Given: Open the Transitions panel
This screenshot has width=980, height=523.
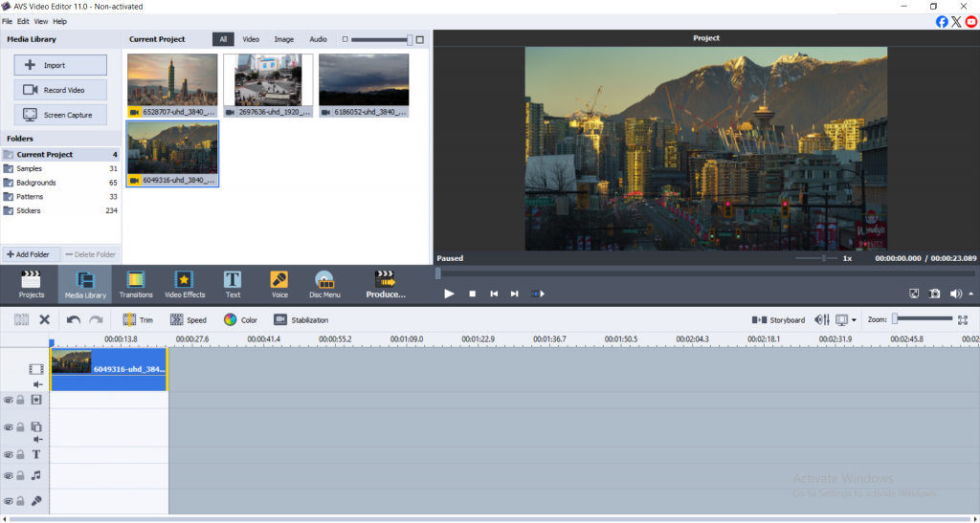Looking at the screenshot, I should coord(135,284).
